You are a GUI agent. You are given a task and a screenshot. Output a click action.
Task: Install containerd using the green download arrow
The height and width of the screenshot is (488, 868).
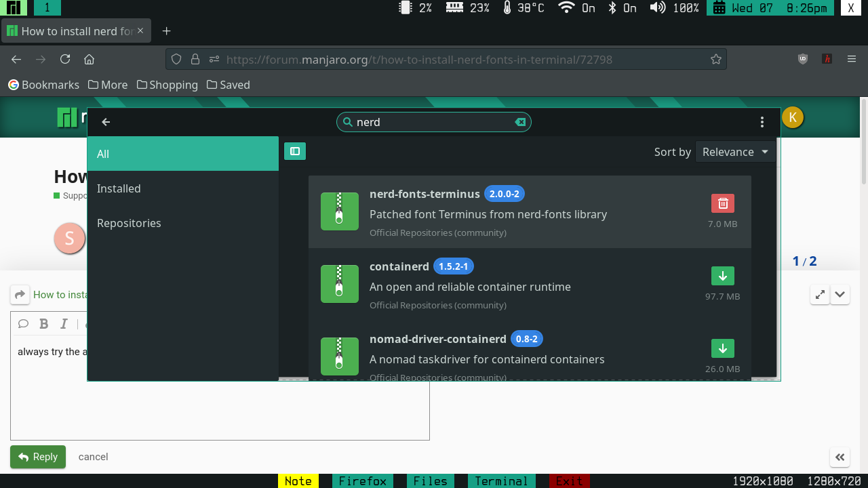[722, 276]
